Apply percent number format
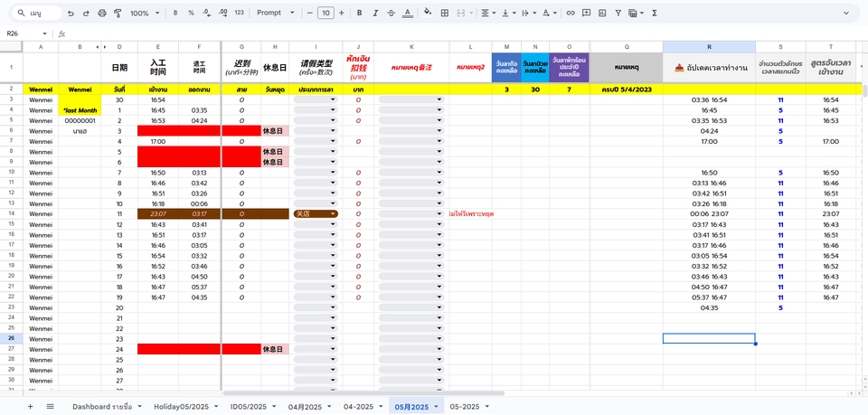The height and width of the screenshot is (415, 868). tap(191, 13)
